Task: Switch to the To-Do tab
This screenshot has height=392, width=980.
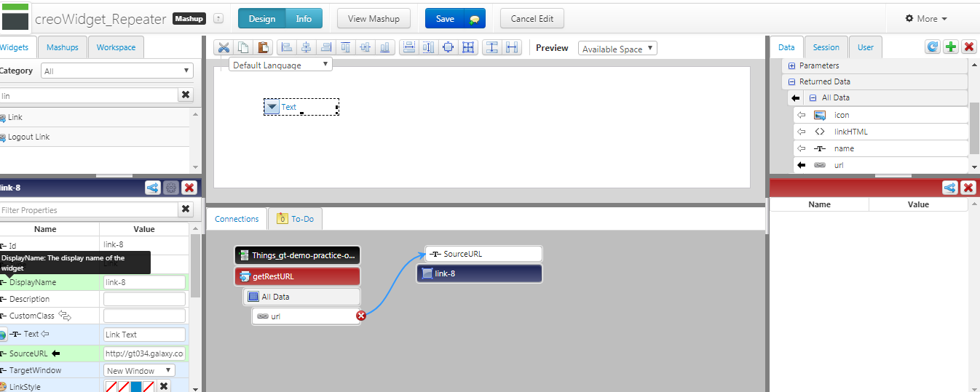Action: tap(296, 219)
